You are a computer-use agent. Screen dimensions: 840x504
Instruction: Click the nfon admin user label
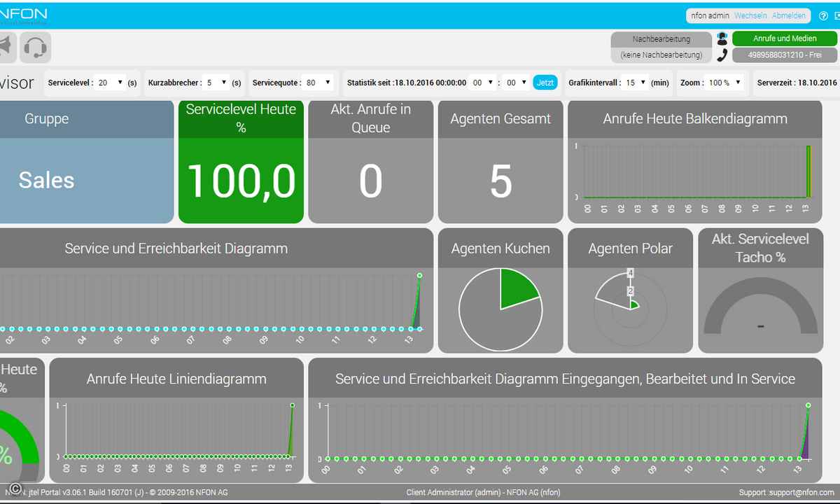(x=710, y=15)
